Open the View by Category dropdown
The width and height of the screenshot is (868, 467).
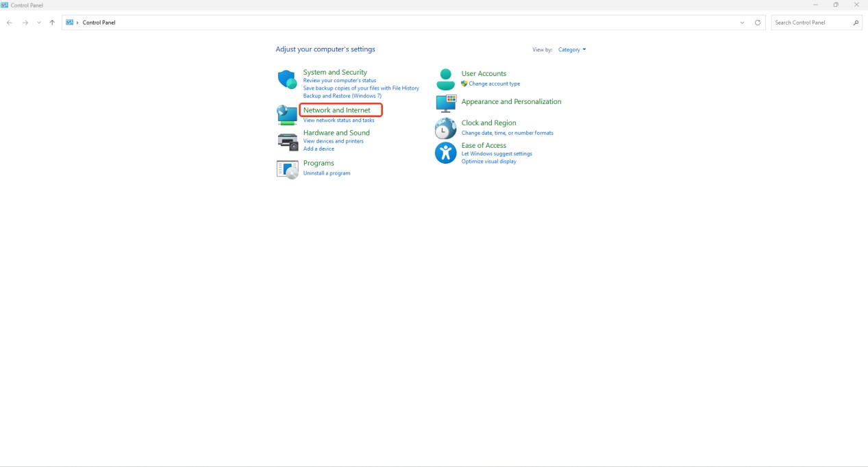click(x=571, y=50)
